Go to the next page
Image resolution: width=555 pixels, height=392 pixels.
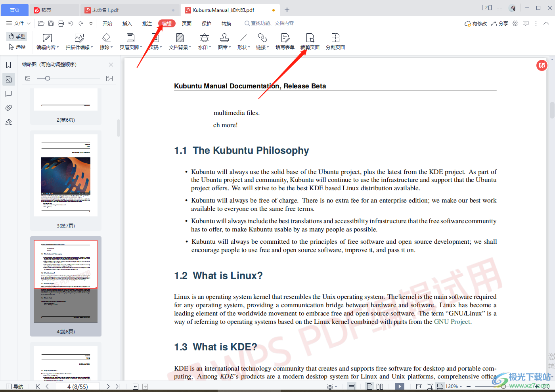point(108,386)
